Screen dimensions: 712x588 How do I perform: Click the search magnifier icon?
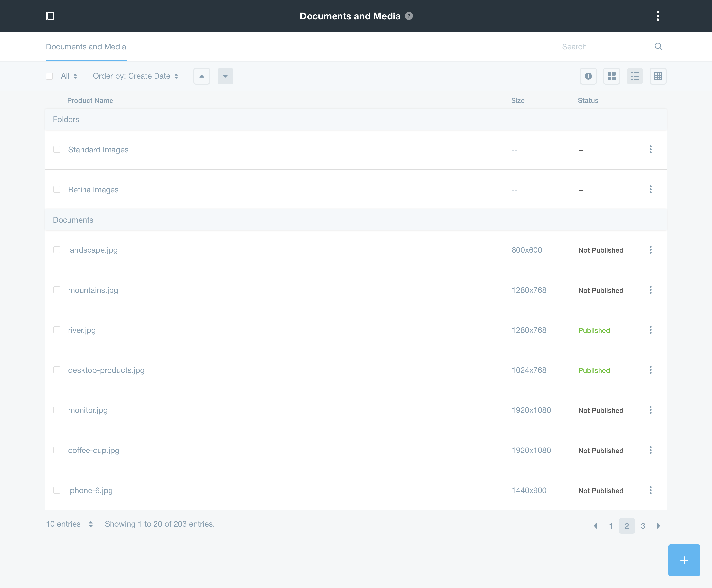[x=659, y=46]
